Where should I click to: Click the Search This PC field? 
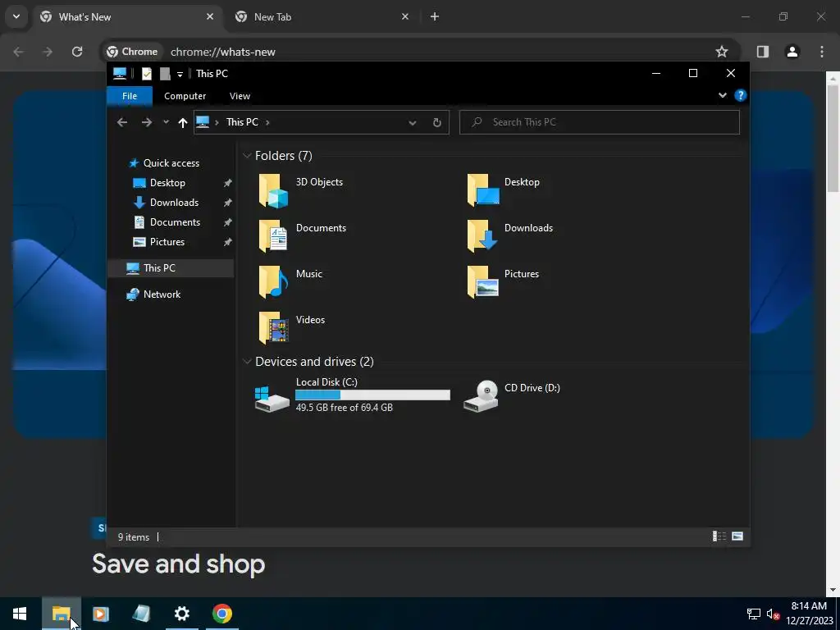(x=599, y=122)
